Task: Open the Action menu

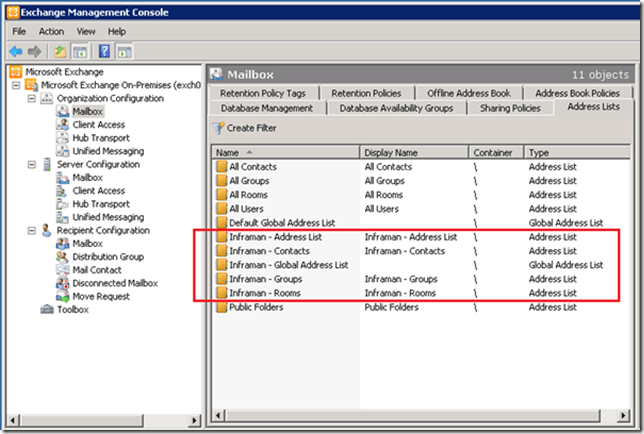Action: point(51,31)
